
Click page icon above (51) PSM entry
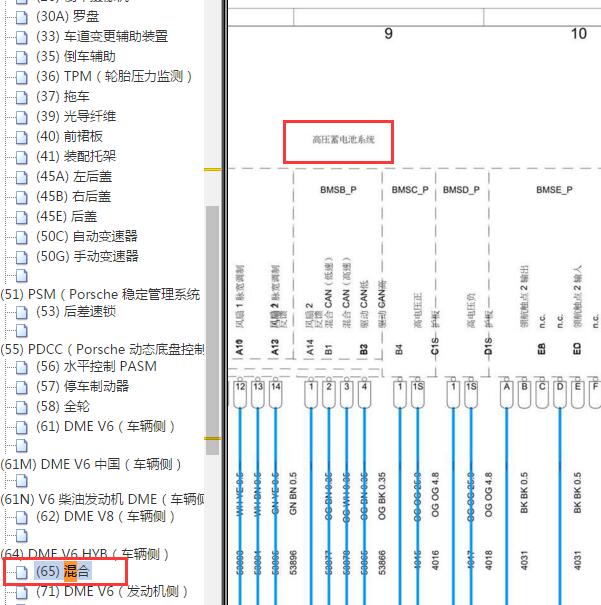coord(22,276)
